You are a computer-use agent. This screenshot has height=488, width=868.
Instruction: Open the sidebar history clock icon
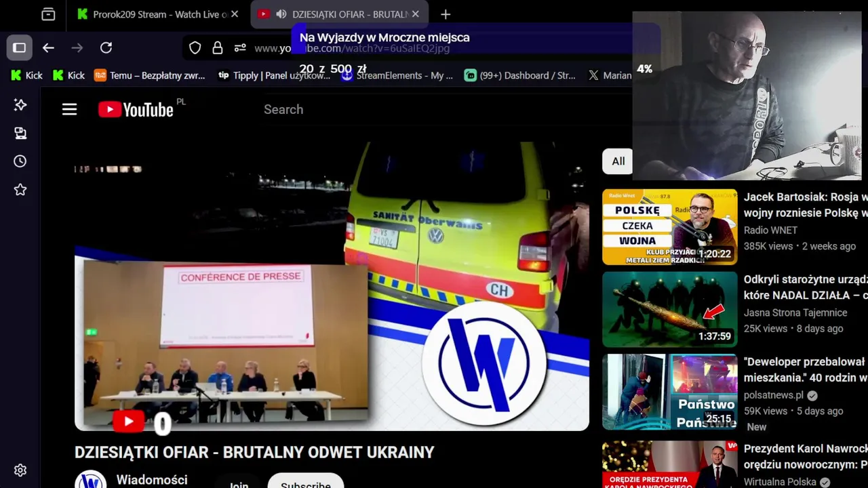pos(20,161)
